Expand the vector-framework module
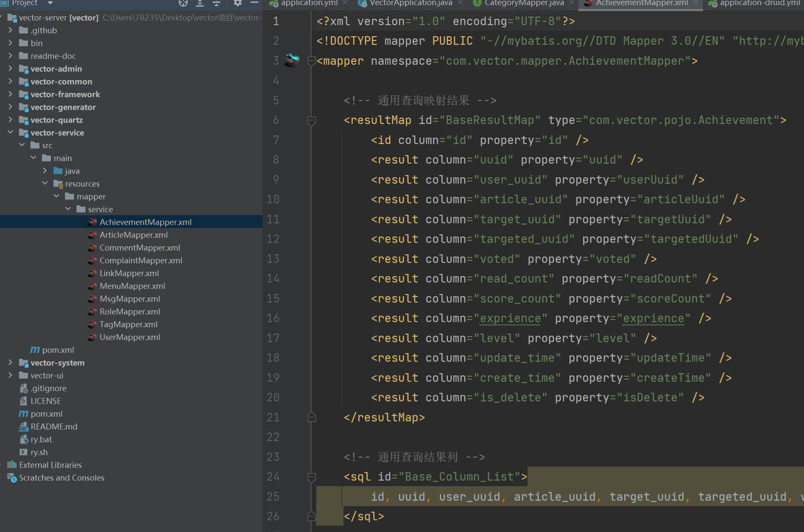Viewport: 804px width, 532px height. point(11,94)
